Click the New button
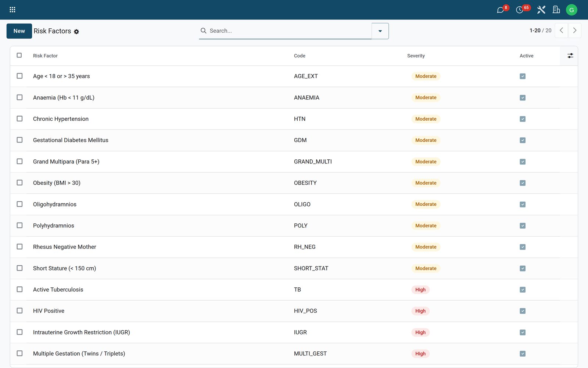Viewport: 588px width, 368px height. click(19, 31)
